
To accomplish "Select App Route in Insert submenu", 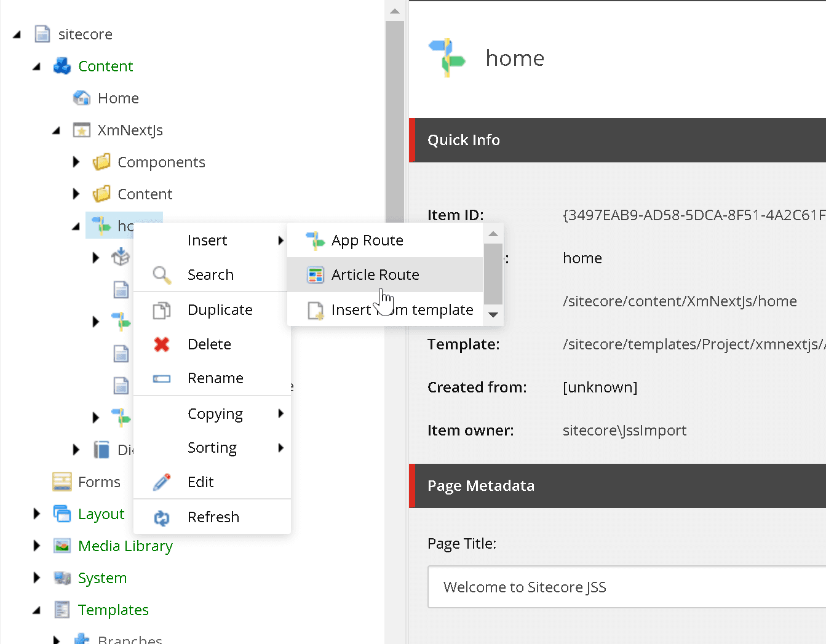I will (x=385, y=241).
